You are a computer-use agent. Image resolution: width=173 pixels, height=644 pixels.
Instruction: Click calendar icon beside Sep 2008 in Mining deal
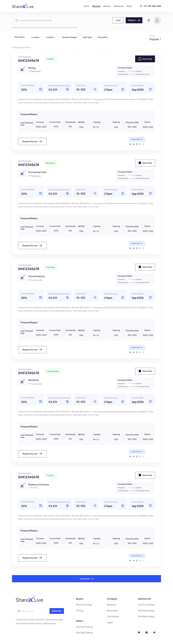(x=150, y=89)
